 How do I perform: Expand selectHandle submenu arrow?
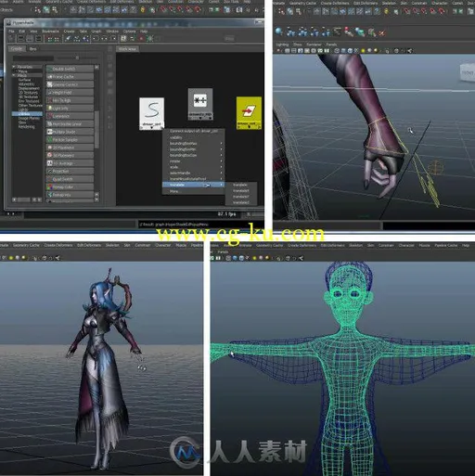pyautogui.click(x=221, y=173)
